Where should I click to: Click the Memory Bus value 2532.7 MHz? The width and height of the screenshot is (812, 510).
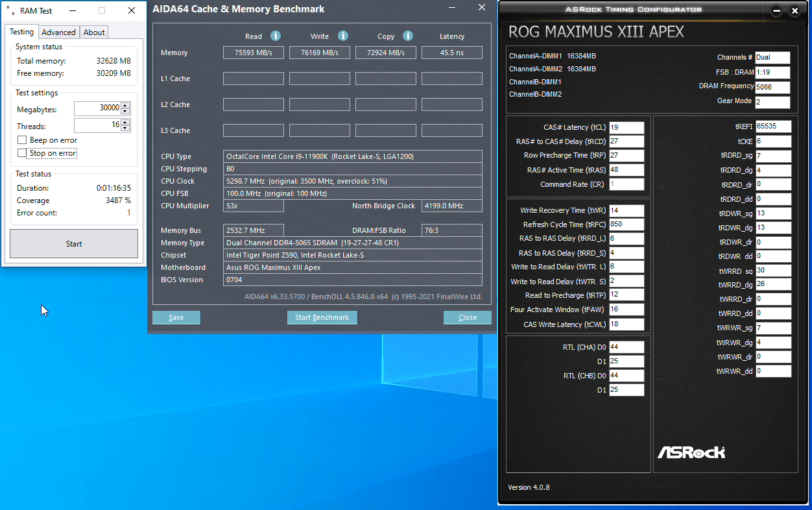tap(254, 230)
